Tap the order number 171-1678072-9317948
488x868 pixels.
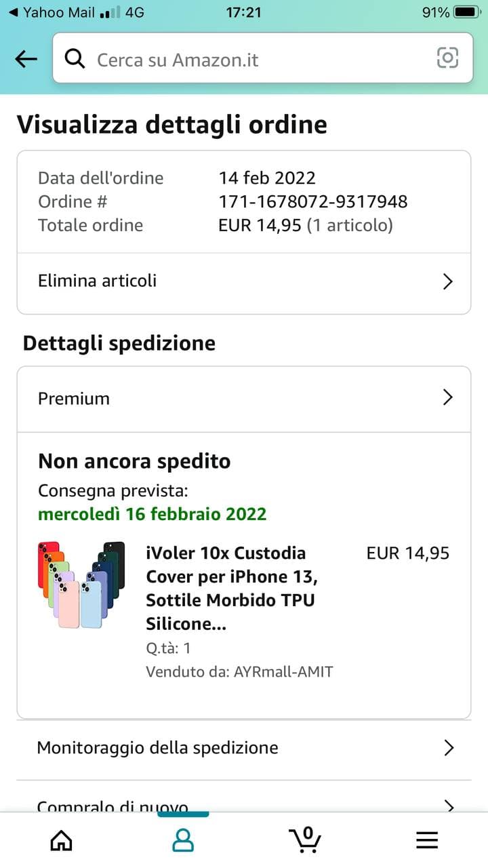pos(313,201)
